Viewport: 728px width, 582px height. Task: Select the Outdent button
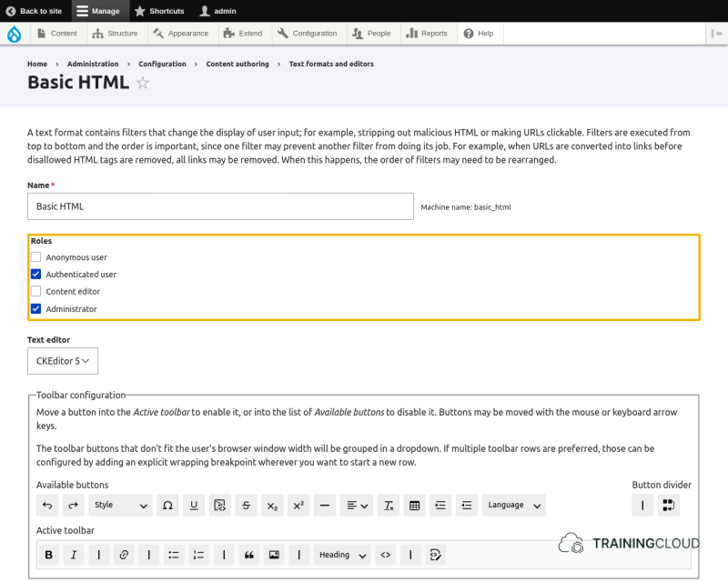pyautogui.click(x=467, y=505)
